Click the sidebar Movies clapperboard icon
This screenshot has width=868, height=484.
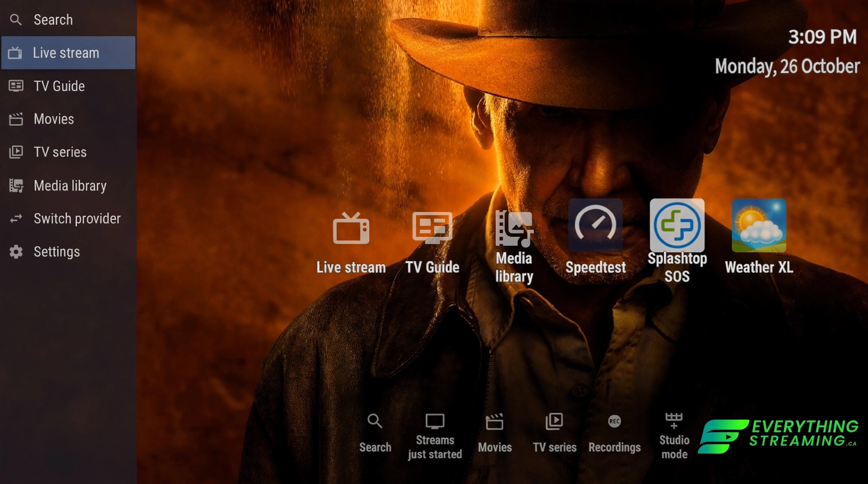(16, 119)
